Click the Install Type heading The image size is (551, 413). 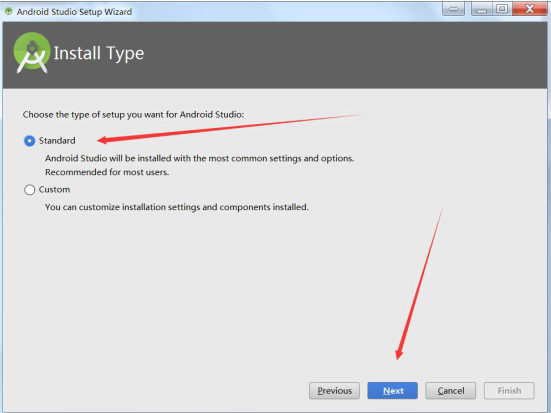coord(99,54)
